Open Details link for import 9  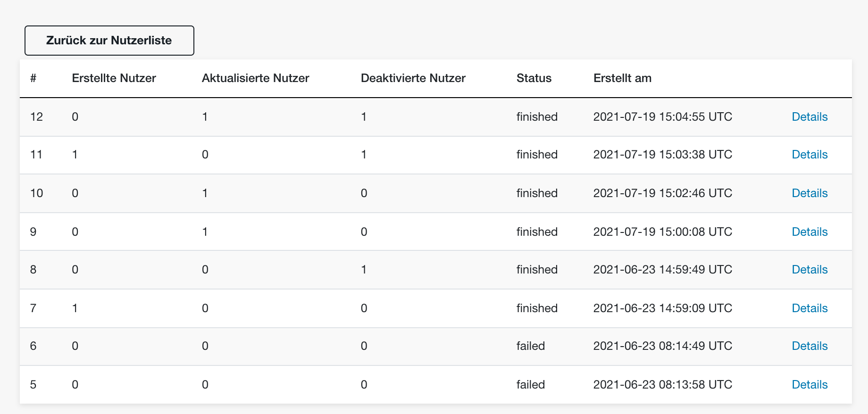coord(810,232)
